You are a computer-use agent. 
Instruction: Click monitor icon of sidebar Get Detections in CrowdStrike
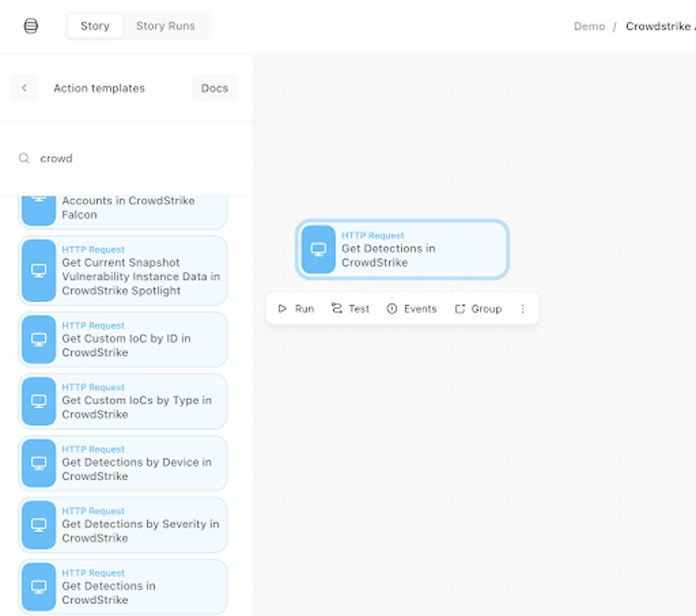tap(39, 587)
